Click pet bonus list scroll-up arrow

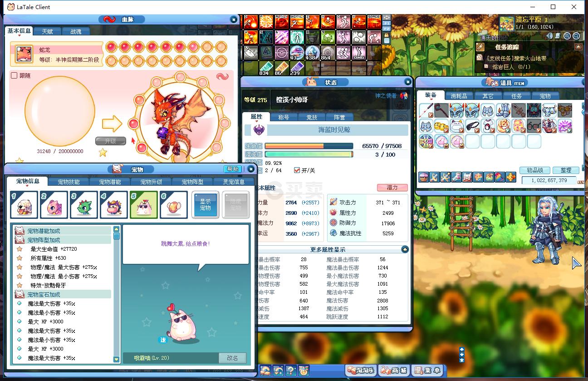click(x=116, y=229)
